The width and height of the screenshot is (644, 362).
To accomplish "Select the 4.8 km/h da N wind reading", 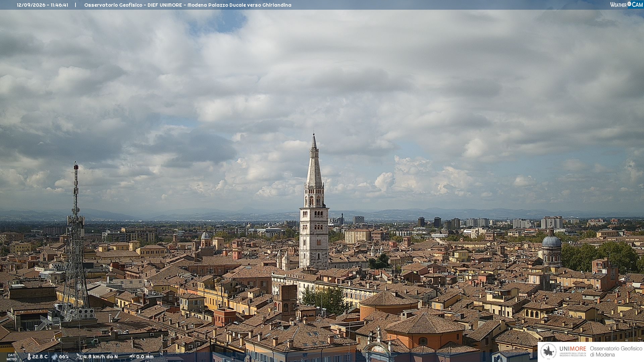I will coord(101,357).
